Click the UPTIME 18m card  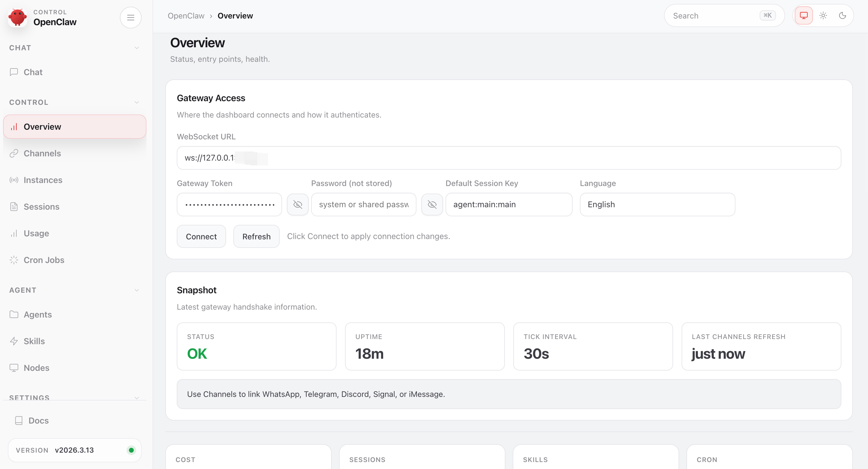(x=425, y=347)
